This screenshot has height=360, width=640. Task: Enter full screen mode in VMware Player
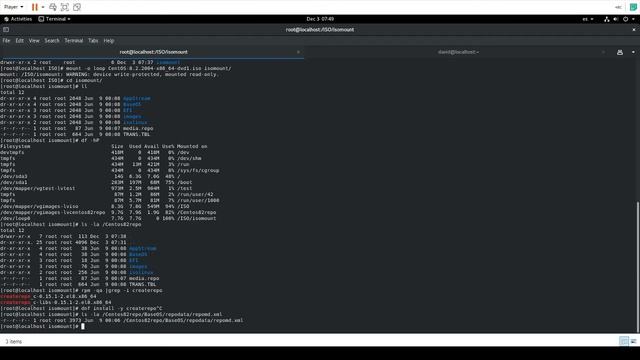[x=64, y=7]
